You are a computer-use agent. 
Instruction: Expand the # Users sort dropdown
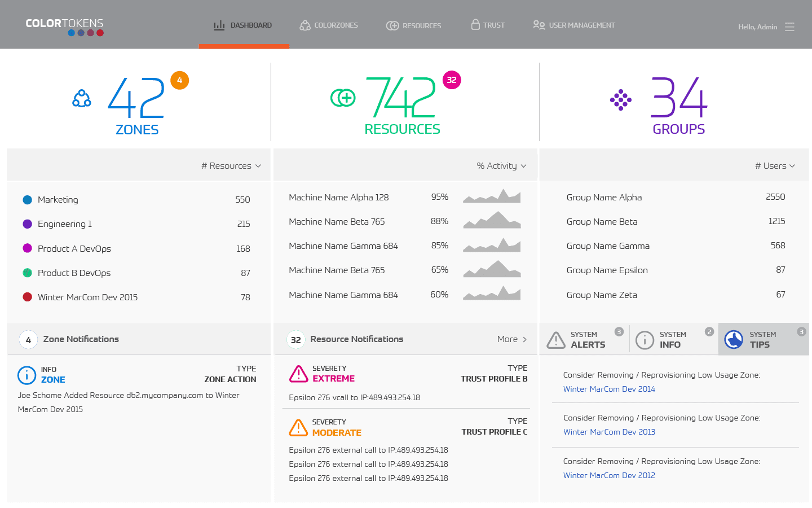coord(775,166)
